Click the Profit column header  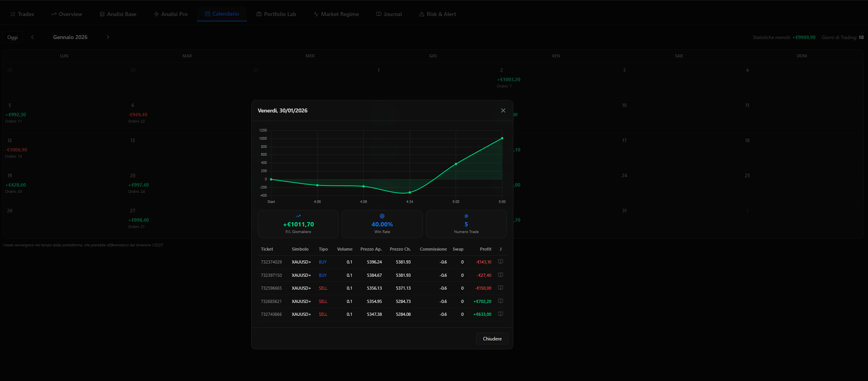pos(485,249)
